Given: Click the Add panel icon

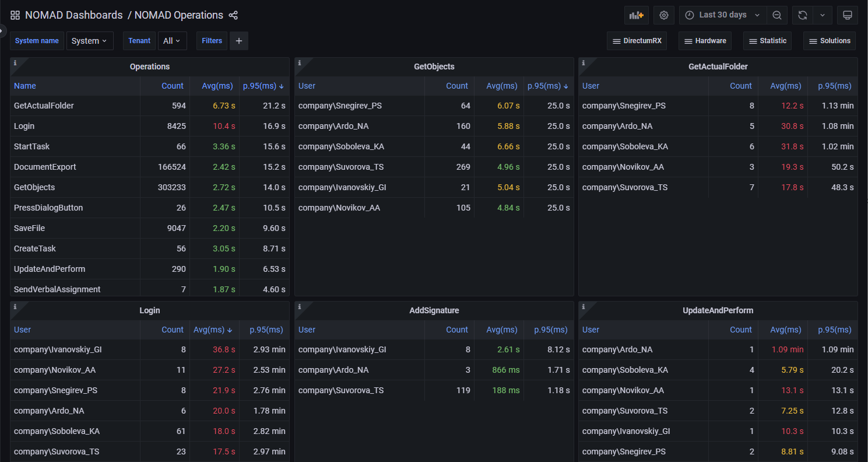Looking at the screenshot, I should pyautogui.click(x=636, y=15).
